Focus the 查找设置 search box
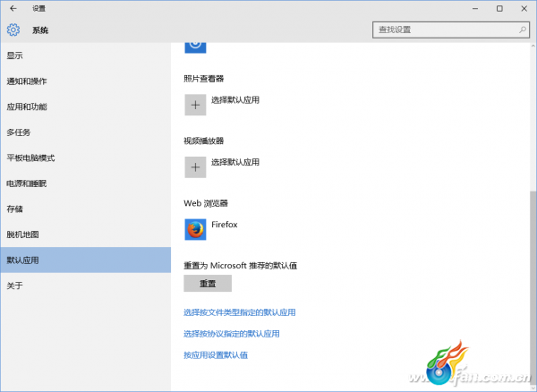 (451, 30)
